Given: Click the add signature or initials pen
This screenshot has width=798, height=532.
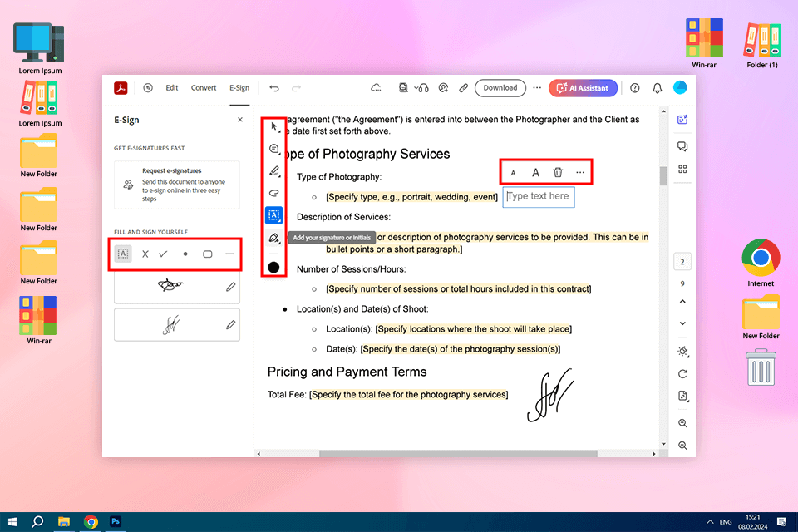Looking at the screenshot, I should click(x=273, y=238).
